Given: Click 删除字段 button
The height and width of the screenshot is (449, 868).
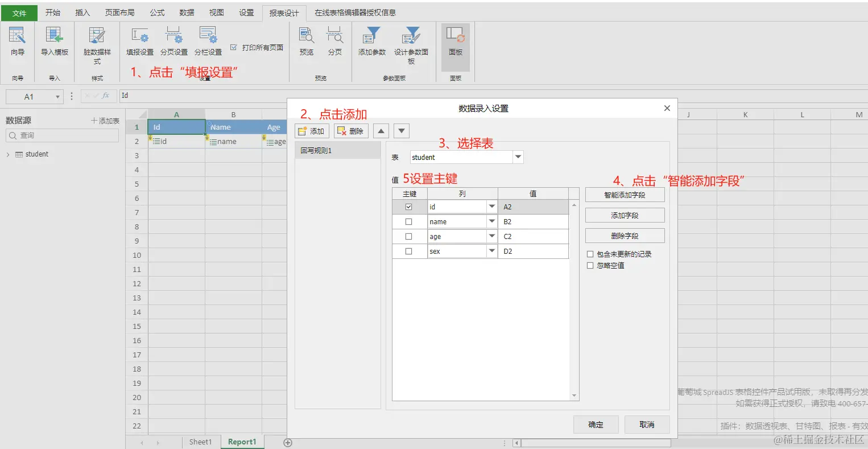Looking at the screenshot, I should (x=625, y=236).
